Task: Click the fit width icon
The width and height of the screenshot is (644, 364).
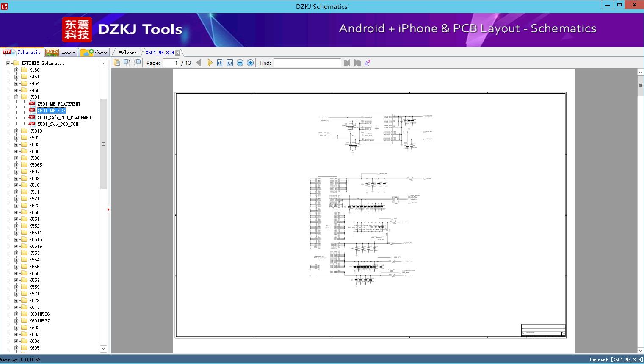Action: (220, 63)
